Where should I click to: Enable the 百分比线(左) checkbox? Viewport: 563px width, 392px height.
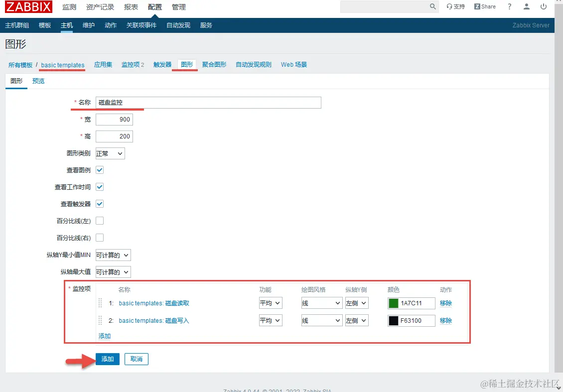pos(99,221)
